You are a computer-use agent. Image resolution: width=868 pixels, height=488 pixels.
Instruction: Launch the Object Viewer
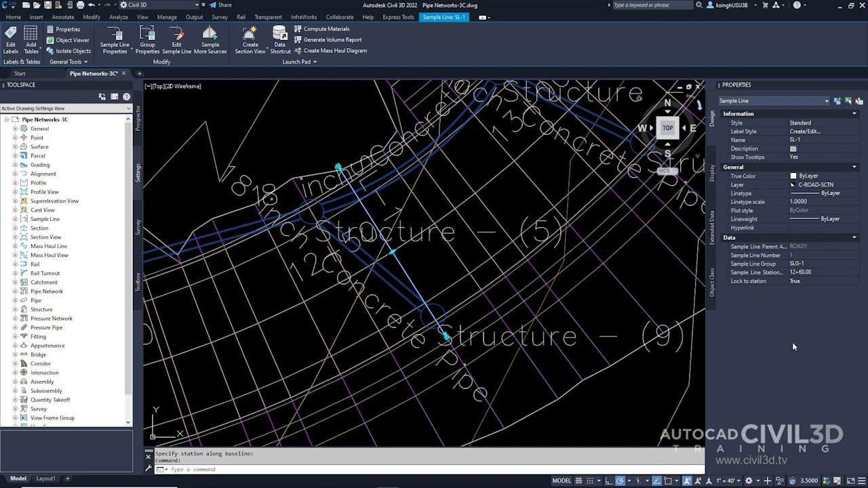(68, 40)
